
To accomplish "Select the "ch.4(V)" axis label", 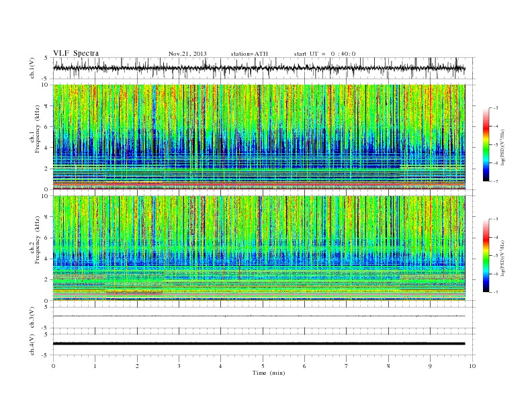I will (x=32, y=345).
